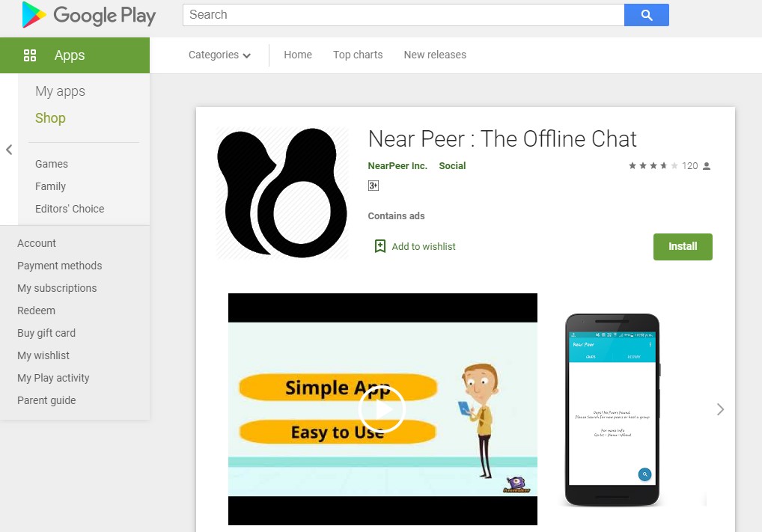Screen dimensions: 762x532
Task: Open the Parent guide link
Action: click(46, 400)
